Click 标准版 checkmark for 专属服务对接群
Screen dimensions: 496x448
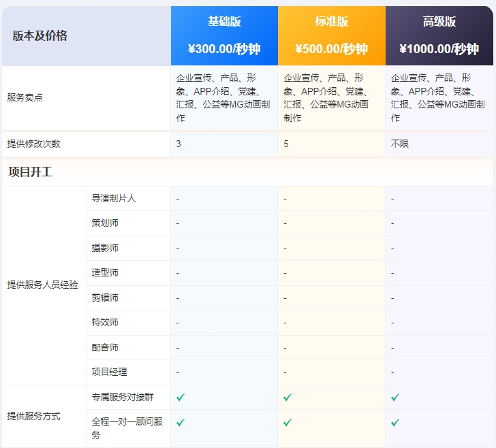[x=288, y=397]
